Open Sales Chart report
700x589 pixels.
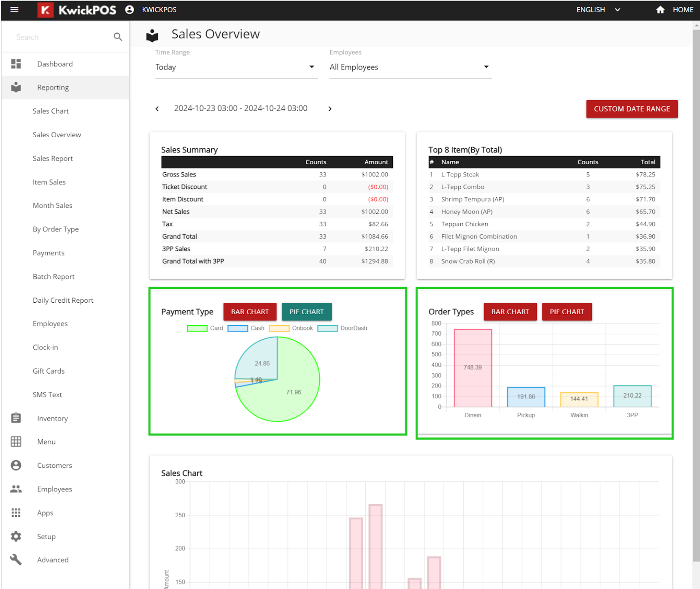coord(51,111)
